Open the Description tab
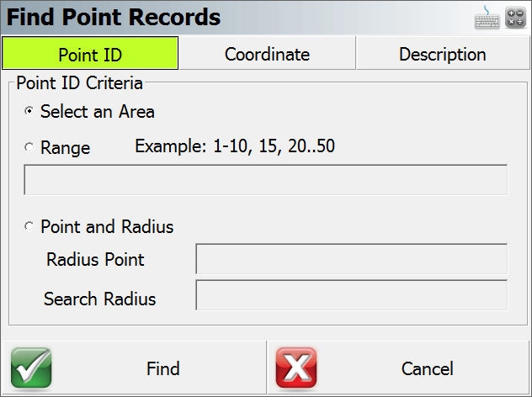Viewport: 532px width, 397px height. point(443,53)
